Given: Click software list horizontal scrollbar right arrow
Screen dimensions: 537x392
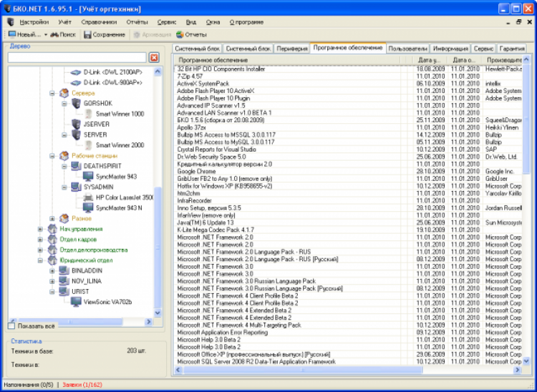Looking at the screenshot, I should tap(518, 370).
